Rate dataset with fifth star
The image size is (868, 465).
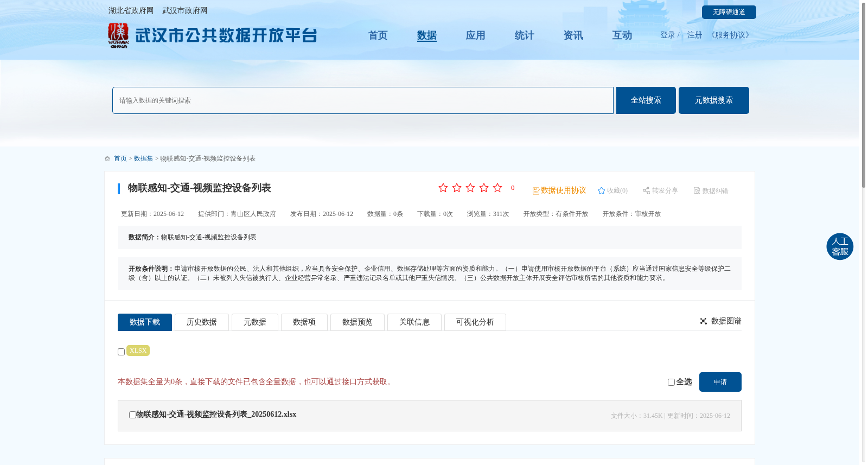(497, 188)
